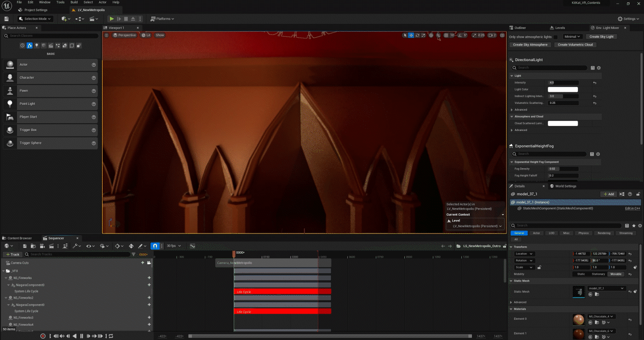
Task: Click the Sequencer record button
Action: 43,336
